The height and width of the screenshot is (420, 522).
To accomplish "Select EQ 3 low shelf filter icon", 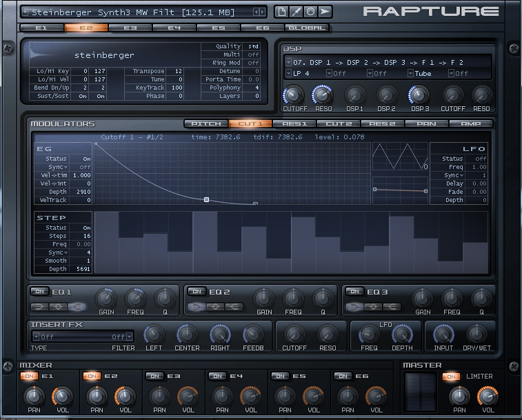I will pyautogui.click(x=355, y=306).
